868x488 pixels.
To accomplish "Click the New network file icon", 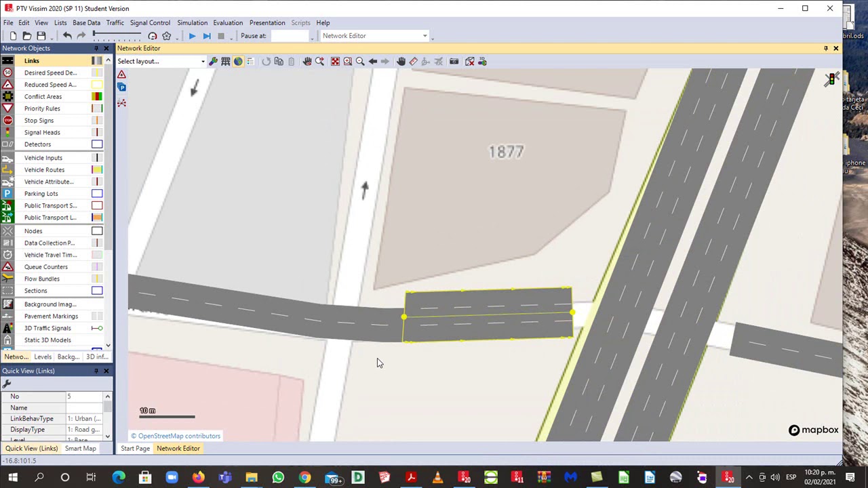I will [x=13, y=36].
